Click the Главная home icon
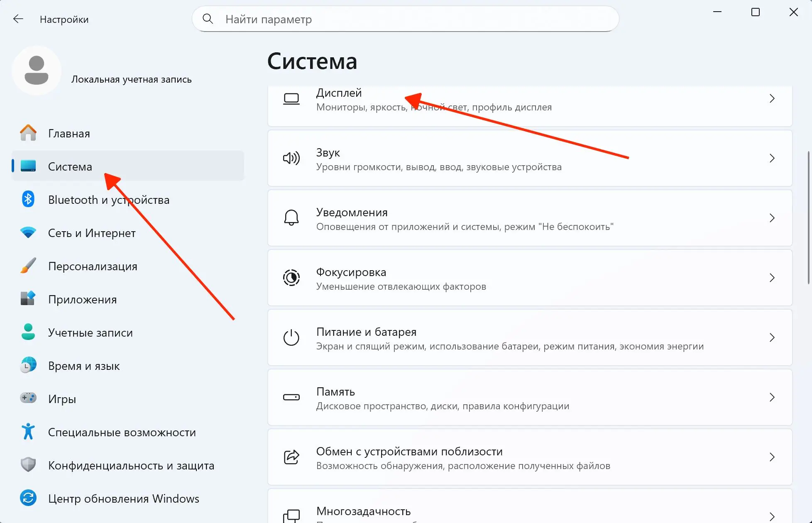 28,133
